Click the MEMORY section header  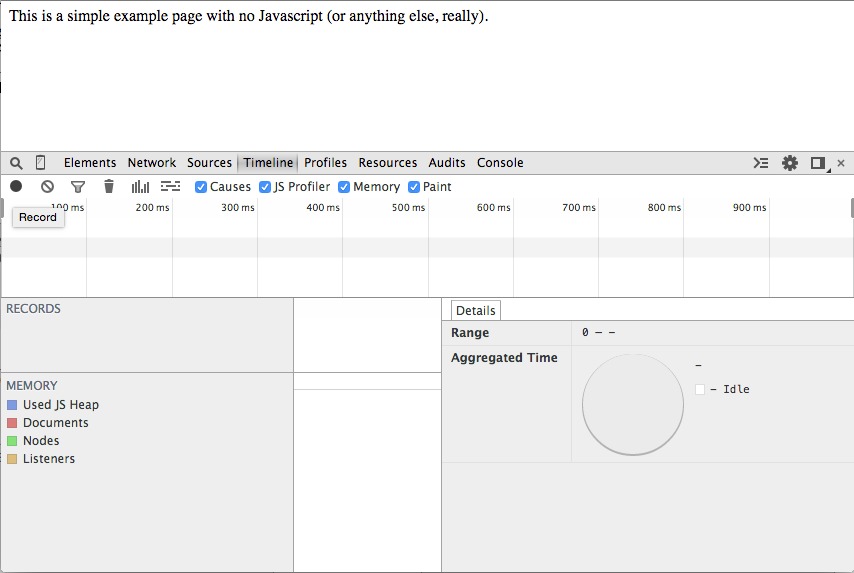(x=32, y=386)
